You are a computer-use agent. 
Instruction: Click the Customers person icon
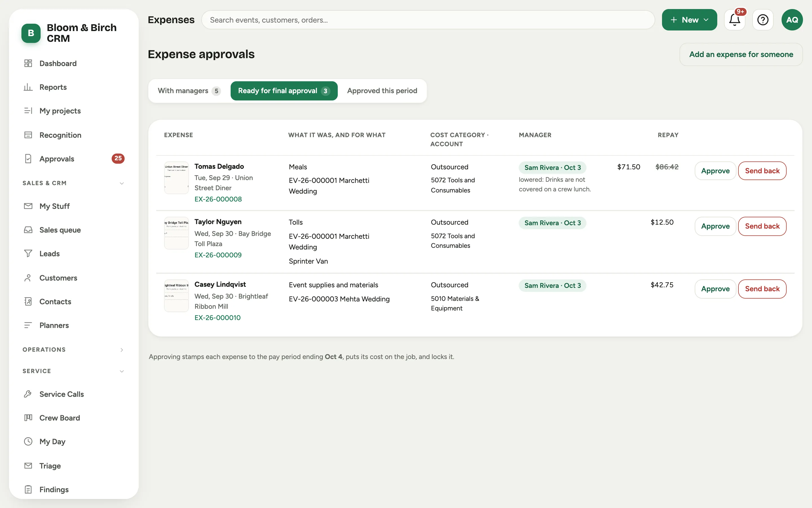coord(28,278)
